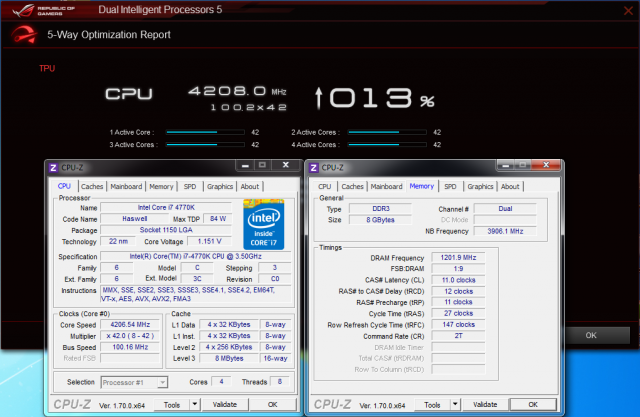Click the Row Refresh Cycle Time value 147 clocks
Screen dimensions: 640x417
[x=458, y=325]
